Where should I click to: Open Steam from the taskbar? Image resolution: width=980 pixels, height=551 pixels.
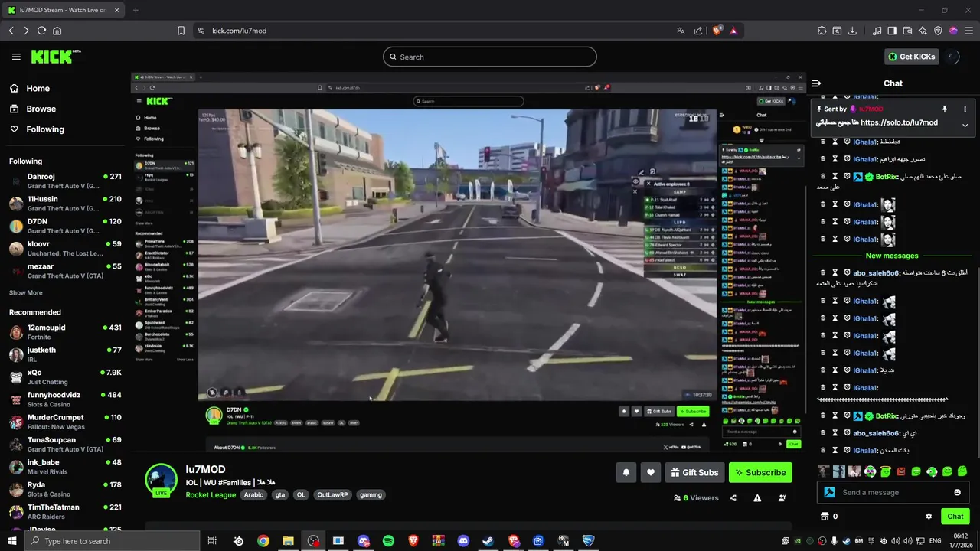[x=488, y=541]
